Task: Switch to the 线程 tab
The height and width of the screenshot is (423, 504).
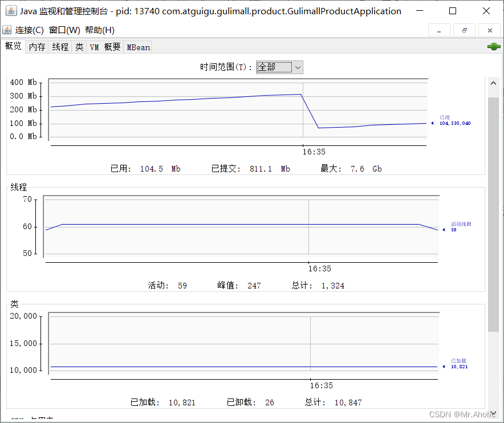Action: (60, 46)
